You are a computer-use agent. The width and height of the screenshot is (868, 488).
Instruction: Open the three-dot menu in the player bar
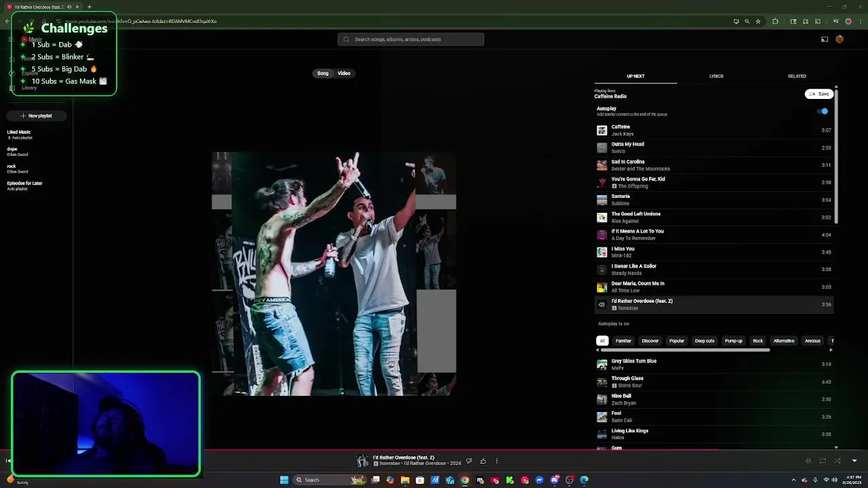coord(496,461)
